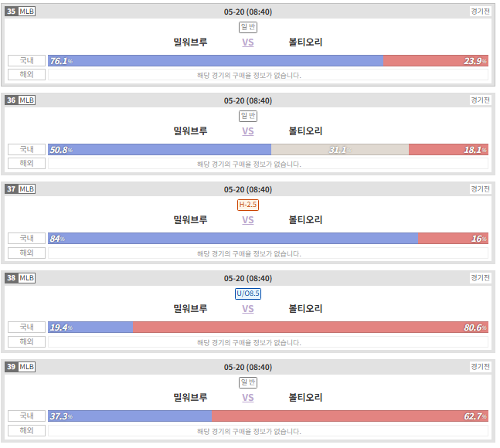Click the 일반 badge in match 39
This screenshot has width=500, height=448.
(x=248, y=382)
